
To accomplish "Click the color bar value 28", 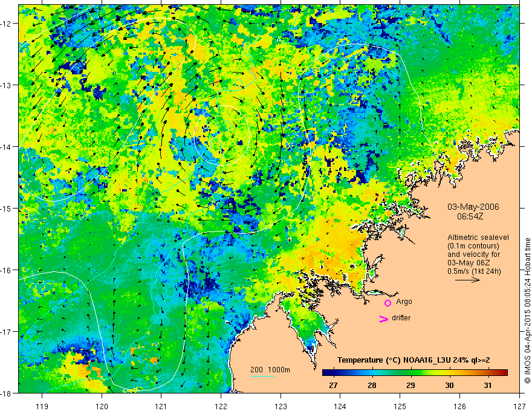I will pyautogui.click(x=372, y=385).
